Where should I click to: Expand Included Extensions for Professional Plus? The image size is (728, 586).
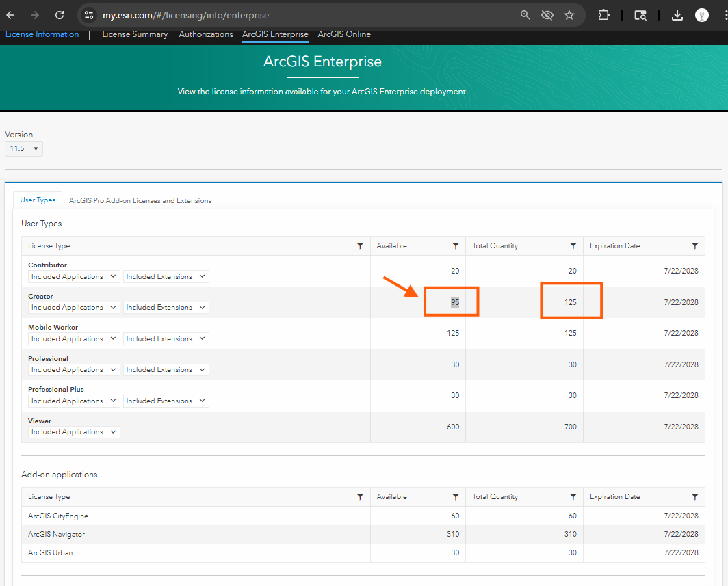pos(166,401)
